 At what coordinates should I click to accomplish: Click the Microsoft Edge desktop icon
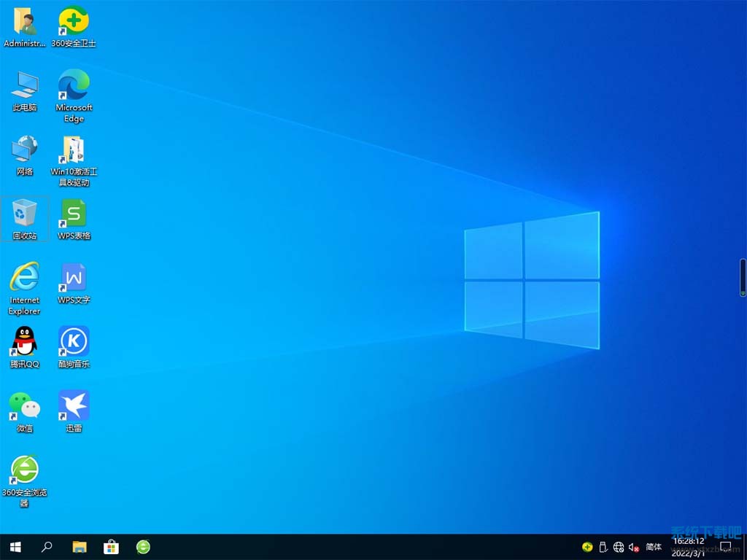click(74, 86)
